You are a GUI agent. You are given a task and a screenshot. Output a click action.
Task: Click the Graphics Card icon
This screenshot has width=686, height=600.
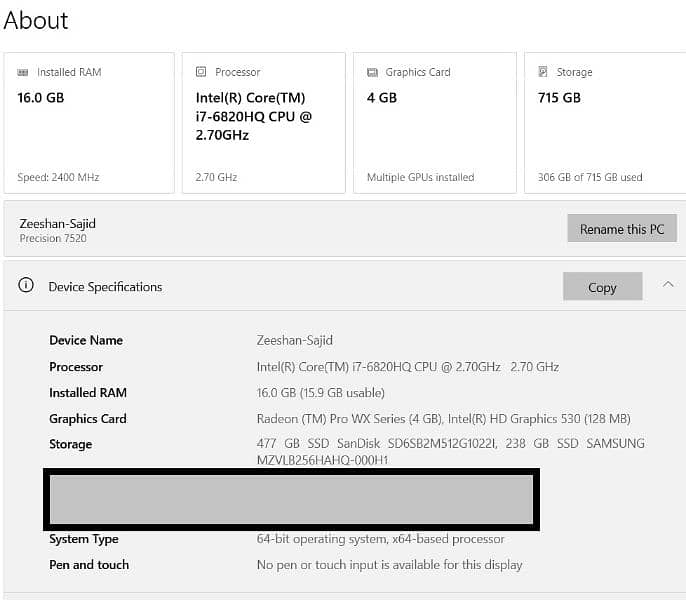pos(372,72)
